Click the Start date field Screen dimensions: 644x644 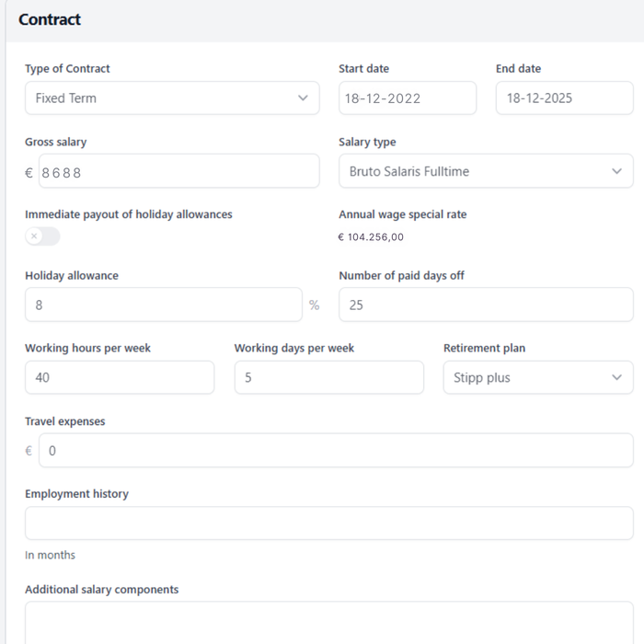click(x=408, y=98)
